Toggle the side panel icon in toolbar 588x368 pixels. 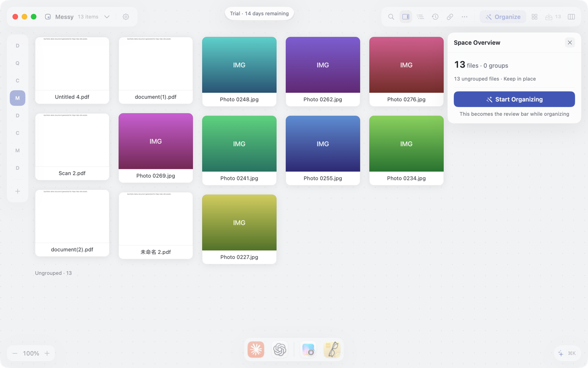point(406,17)
